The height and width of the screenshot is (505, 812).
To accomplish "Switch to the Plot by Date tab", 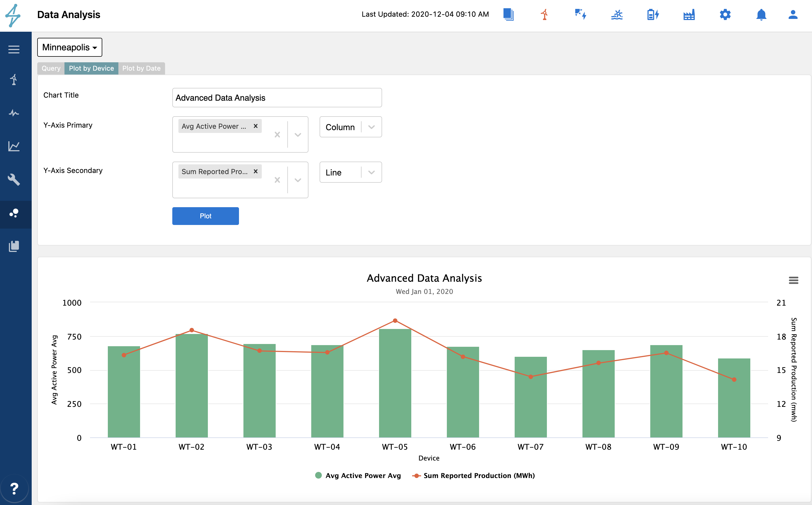I will [x=141, y=68].
